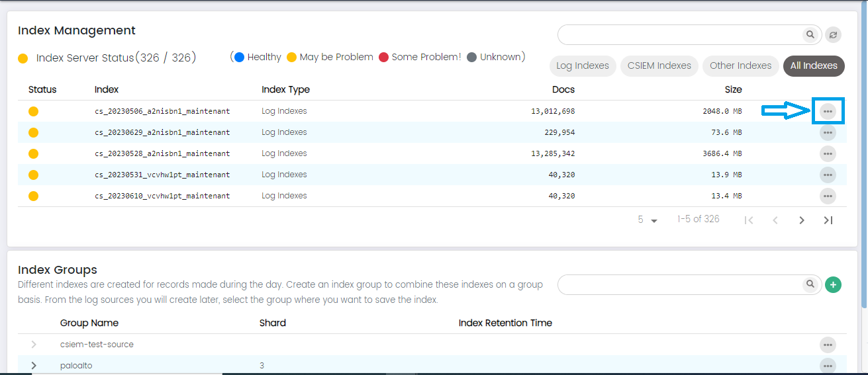Screen dimensions: 868x375
Task: Click the refresh icon beside index search
Action: [x=834, y=35]
